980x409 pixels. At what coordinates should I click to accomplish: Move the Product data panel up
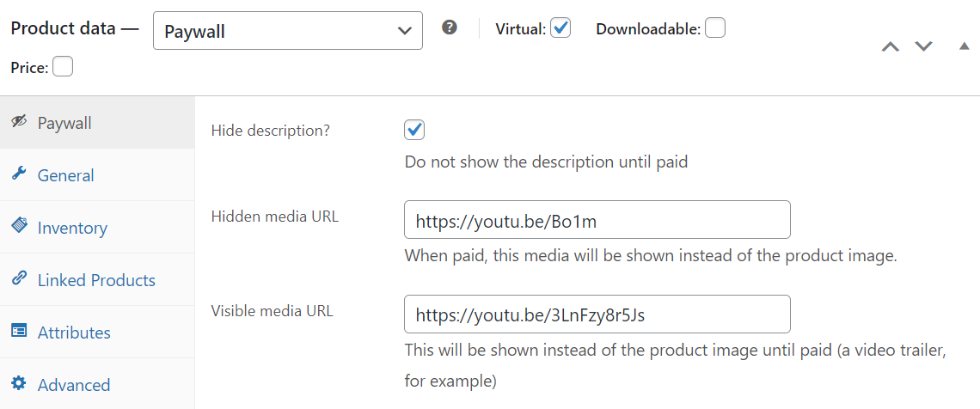point(890,47)
